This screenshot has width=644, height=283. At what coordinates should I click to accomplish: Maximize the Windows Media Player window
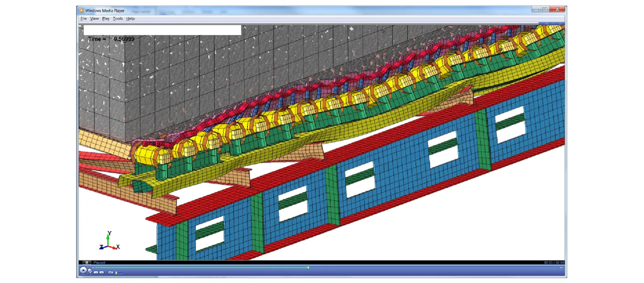pos(545,9)
